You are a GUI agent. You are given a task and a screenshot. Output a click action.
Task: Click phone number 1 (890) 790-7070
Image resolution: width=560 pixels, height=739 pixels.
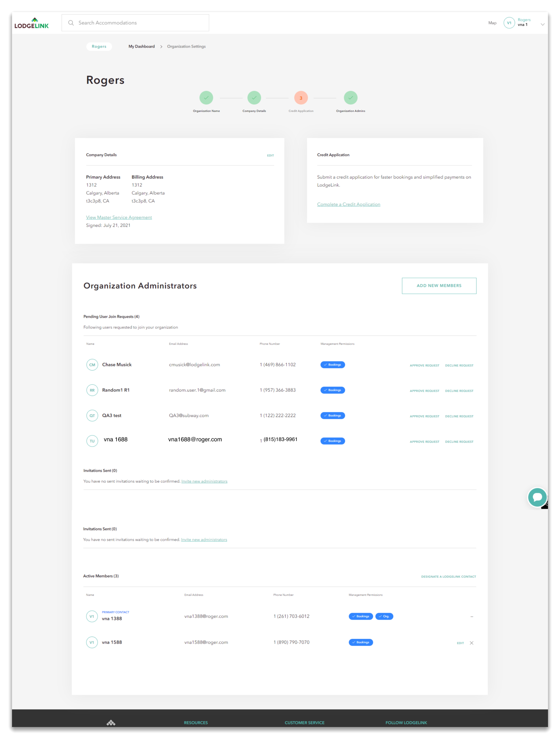[x=291, y=642]
